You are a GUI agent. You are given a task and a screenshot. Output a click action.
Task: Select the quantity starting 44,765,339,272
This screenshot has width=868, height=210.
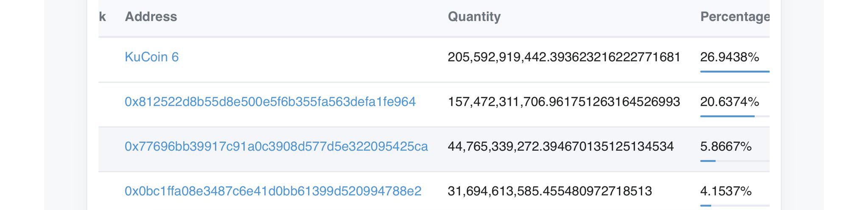click(x=561, y=146)
